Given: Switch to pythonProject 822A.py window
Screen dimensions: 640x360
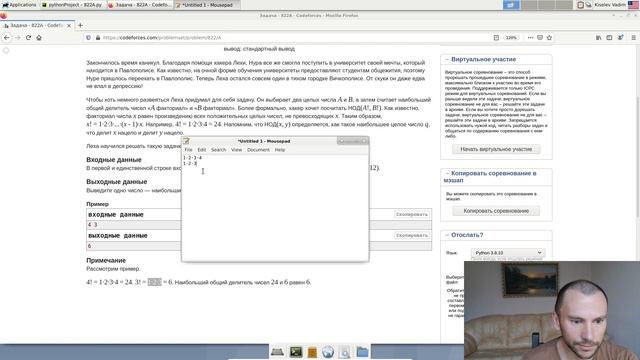Looking at the screenshot, I should point(72,5).
